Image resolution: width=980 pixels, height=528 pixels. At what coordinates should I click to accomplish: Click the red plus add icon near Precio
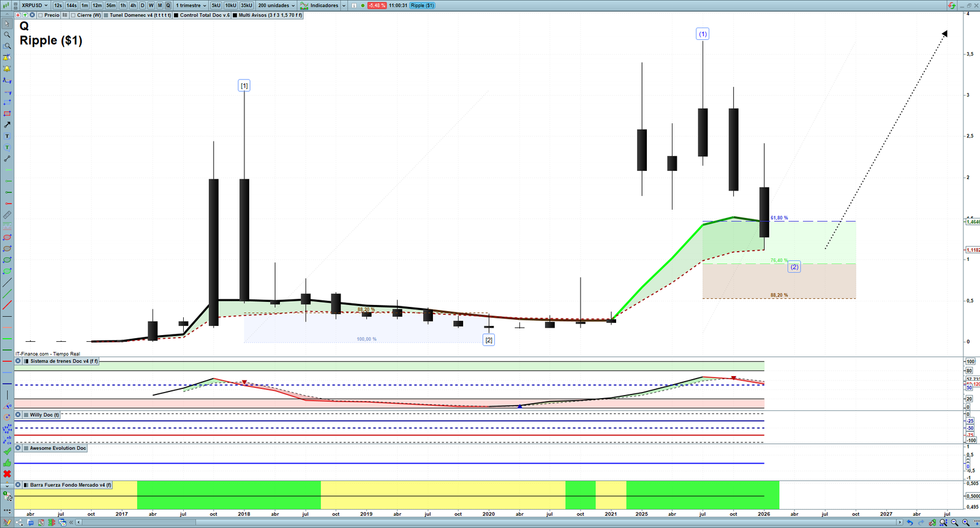(18, 15)
